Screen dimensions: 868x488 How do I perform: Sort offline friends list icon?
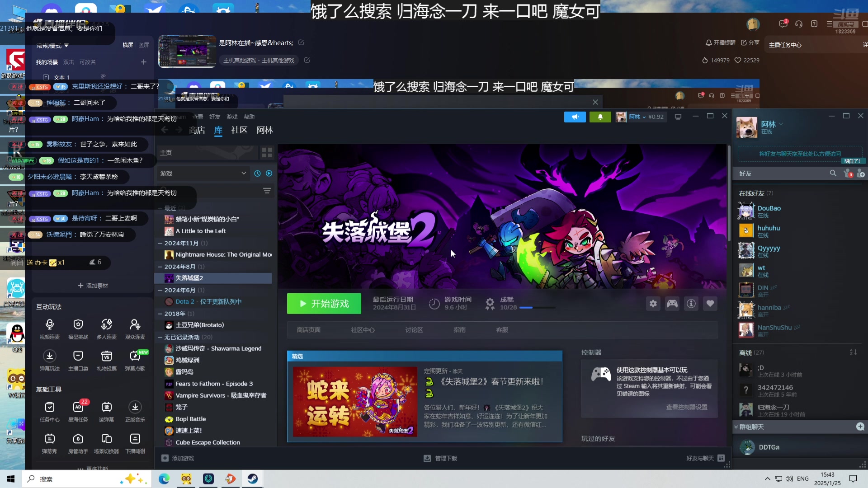pyautogui.click(x=854, y=352)
